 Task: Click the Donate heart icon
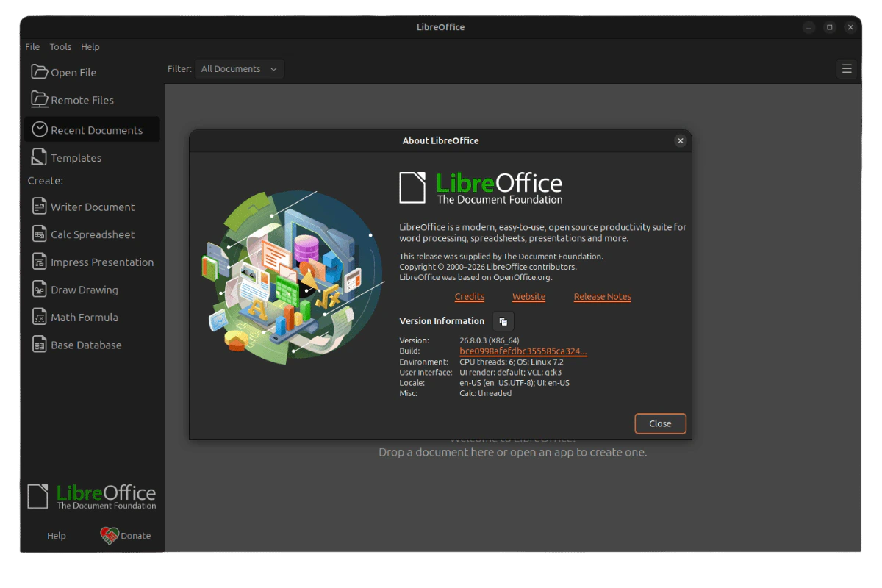(x=109, y=536)
